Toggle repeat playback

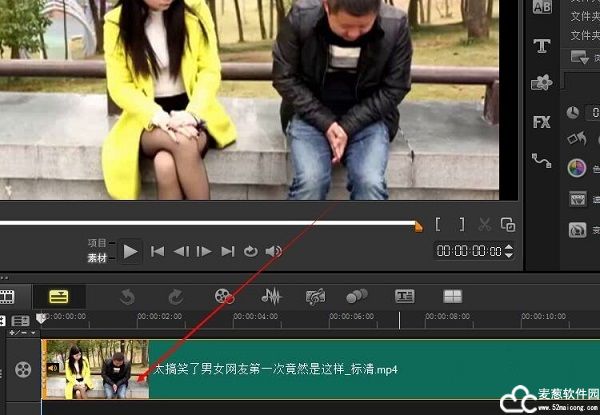click(x=251, y=251)
